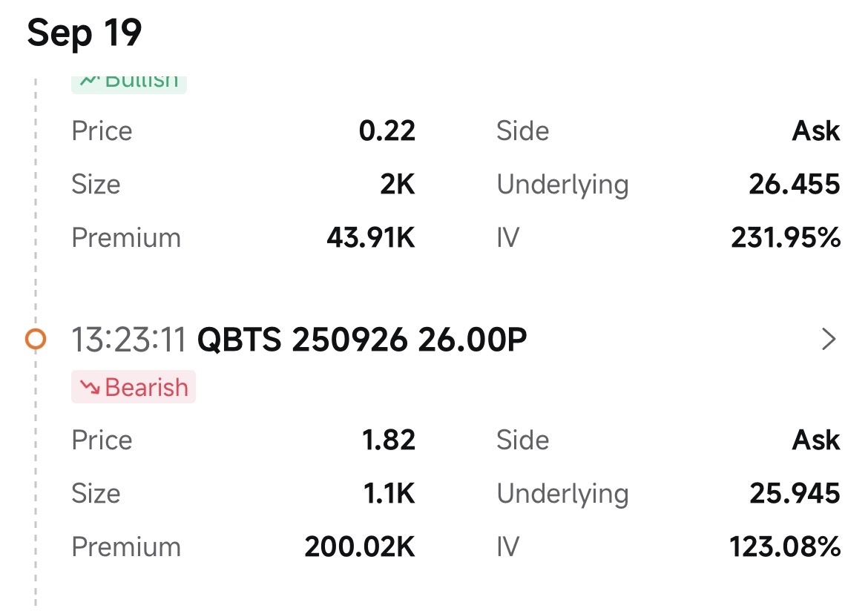Click the 0.22 price value

(387, 131)
